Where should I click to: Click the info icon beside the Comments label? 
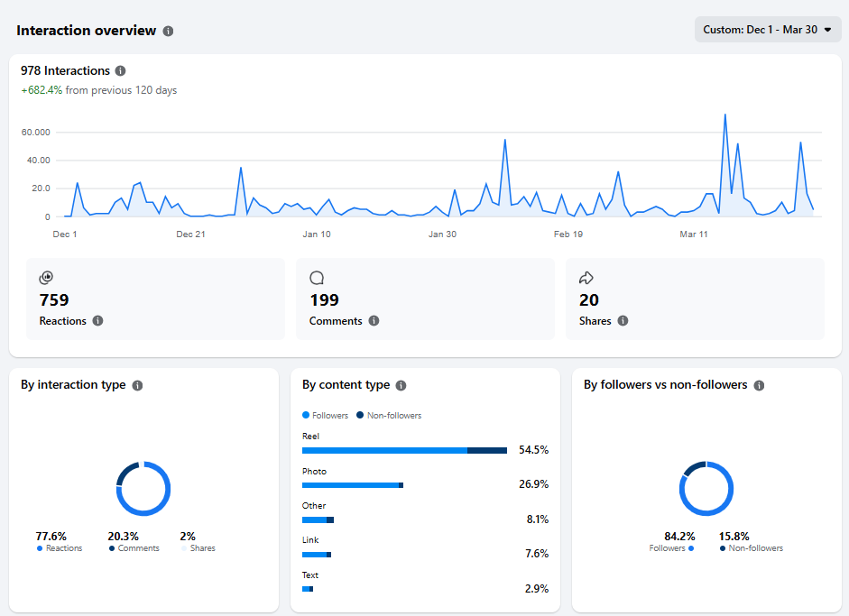(374, 321)
